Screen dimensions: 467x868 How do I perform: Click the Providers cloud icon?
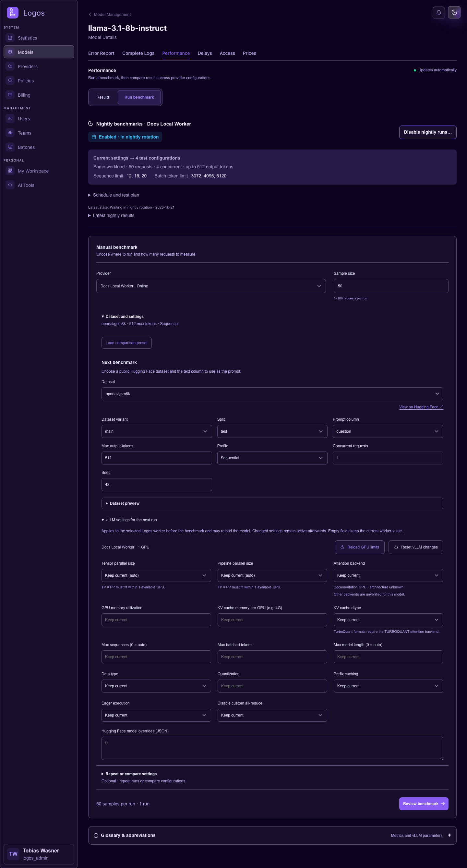coord(10,66)
